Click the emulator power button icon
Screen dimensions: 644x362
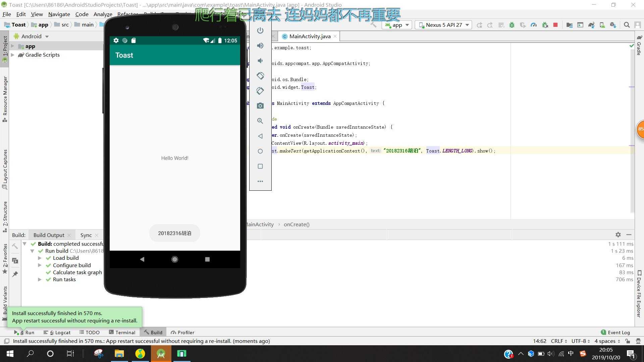tap(260, 31)
